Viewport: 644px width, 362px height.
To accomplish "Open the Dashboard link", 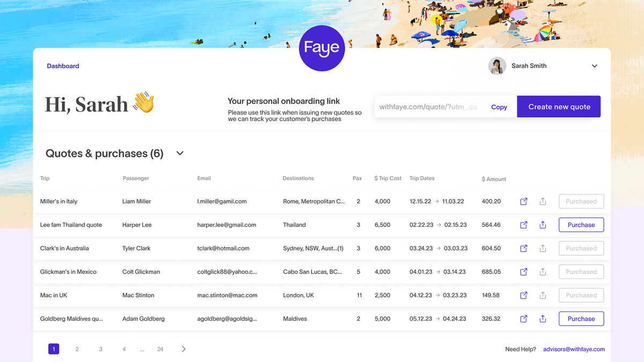I will point(63,66).
